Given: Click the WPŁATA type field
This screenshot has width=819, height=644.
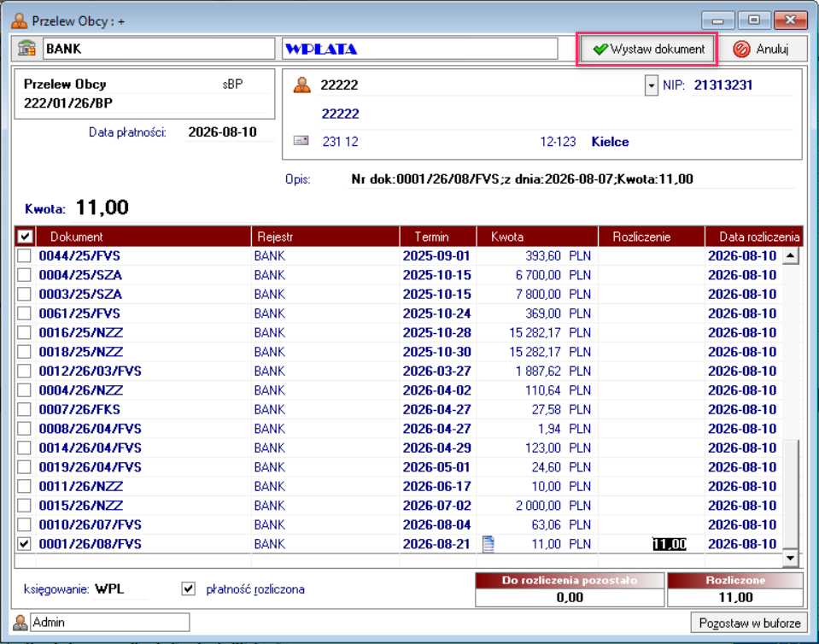Looking at the screenshot, I should point(420,49).
